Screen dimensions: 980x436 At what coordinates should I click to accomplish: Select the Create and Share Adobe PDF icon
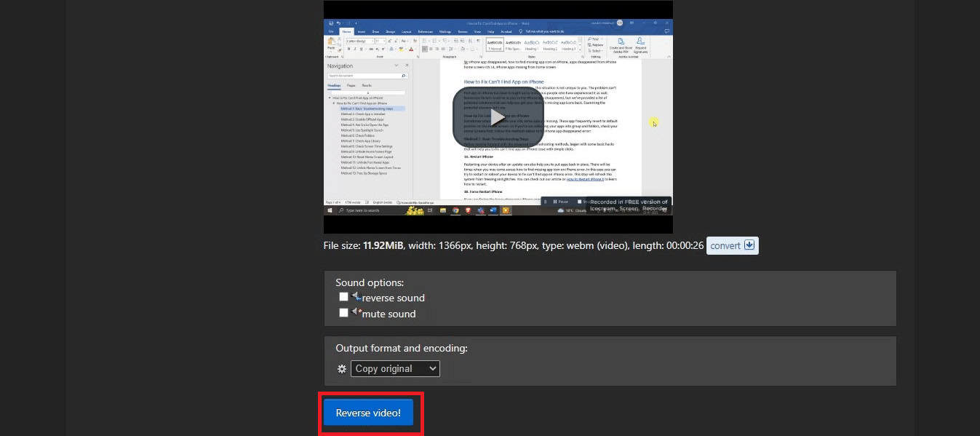[620, 45]
